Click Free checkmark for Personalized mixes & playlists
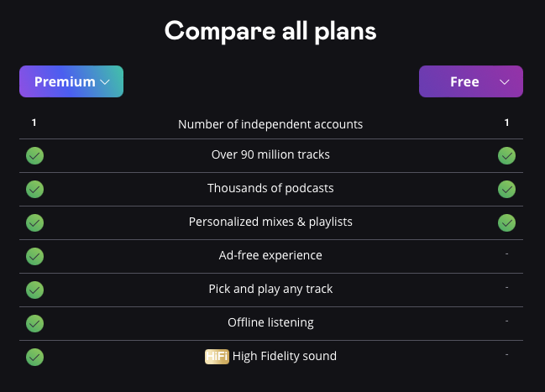The height and width of the screenshot is (392, 545). [x=506, y=222]
